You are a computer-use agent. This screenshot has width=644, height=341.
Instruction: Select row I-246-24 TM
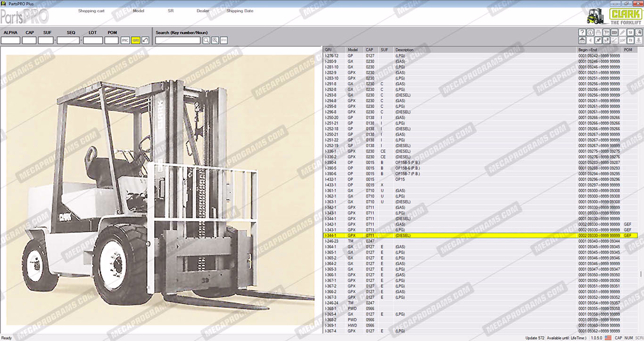tap(480, 303)
